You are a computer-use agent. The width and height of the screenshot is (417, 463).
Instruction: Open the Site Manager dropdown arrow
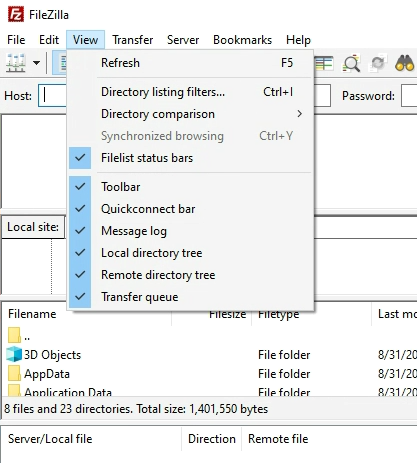(36, 63)
